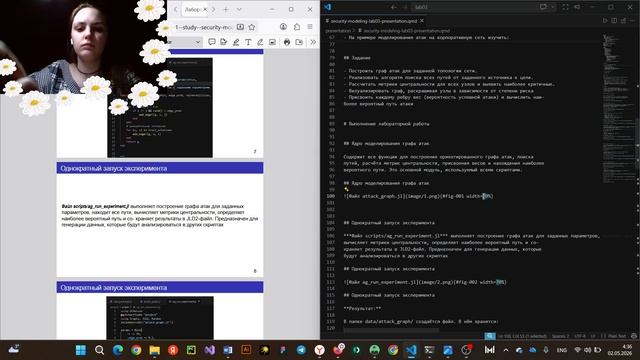Expand the browser tab list dropdown arrow
Image resolution: width=640 pixels, height=360 pixels.
click(239, 9)
